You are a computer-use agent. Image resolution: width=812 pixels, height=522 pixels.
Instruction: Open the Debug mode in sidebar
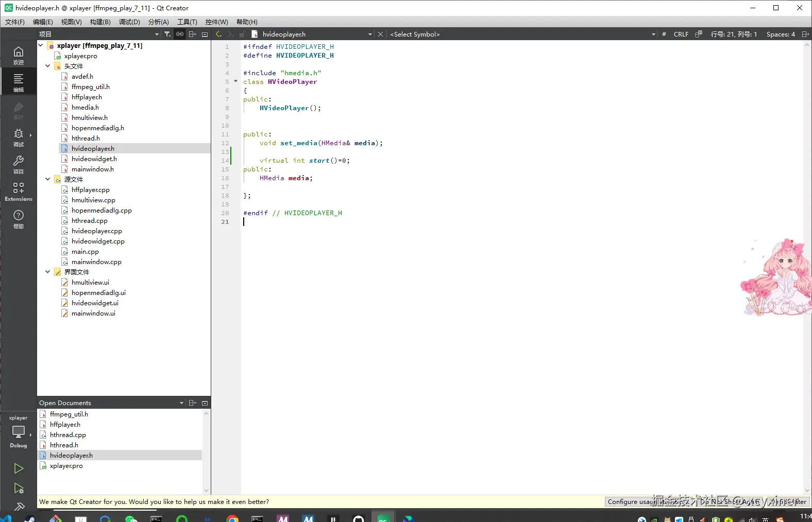point(19,137)
